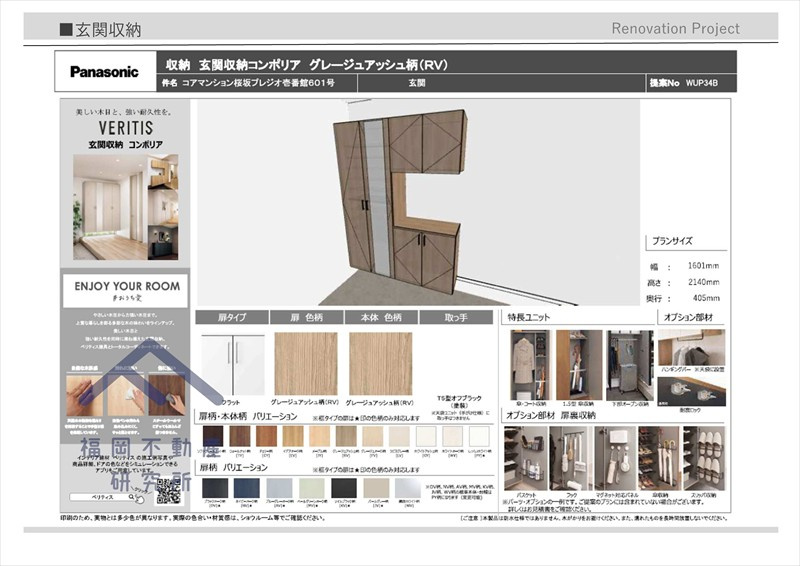The image size is (800, 566).
Task: Click the 取っ手 header tab
Action: pos(456,317)
